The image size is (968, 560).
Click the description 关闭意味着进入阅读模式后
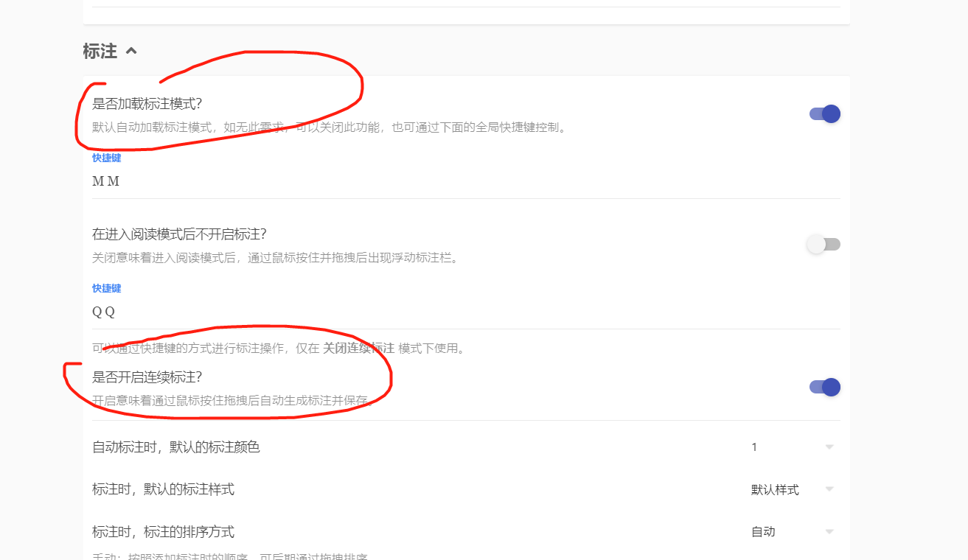(275, 258)
